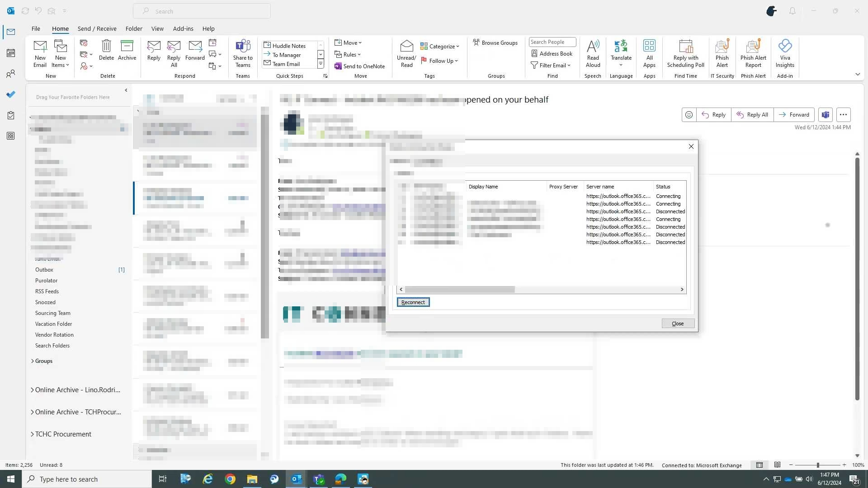Click the Reply icon in ribbon
The height and width of the screenshot is (488, 868).
tap(154, 50)
